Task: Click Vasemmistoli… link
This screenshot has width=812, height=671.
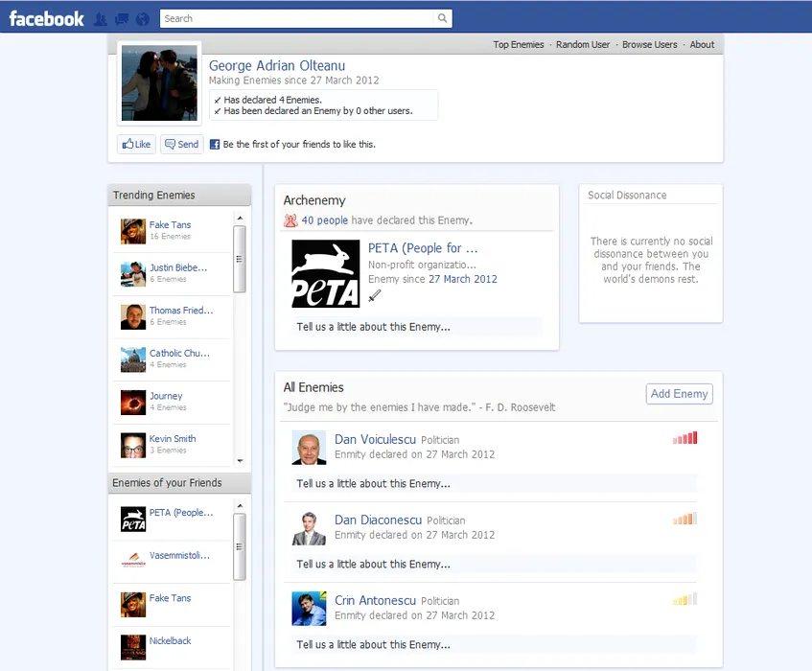Action: point(179,556)
